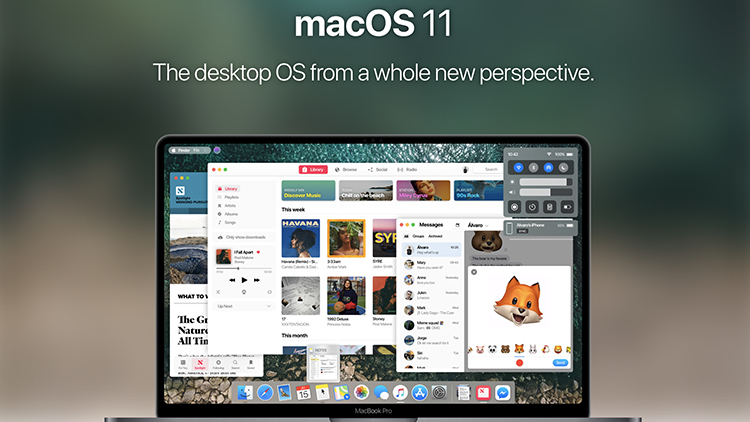Toggle Only show downloads in Music
Screen dimensions: 750x422
243,237
